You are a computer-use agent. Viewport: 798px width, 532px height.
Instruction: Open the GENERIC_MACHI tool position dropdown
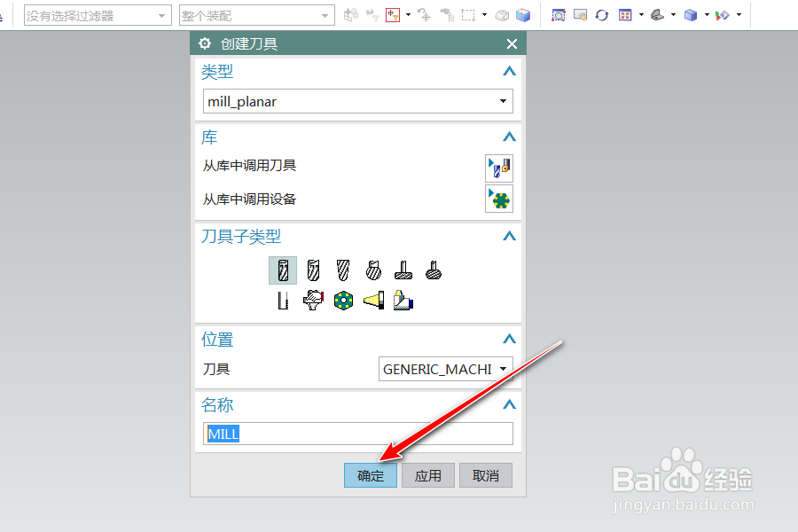click(x=446, y=369)
